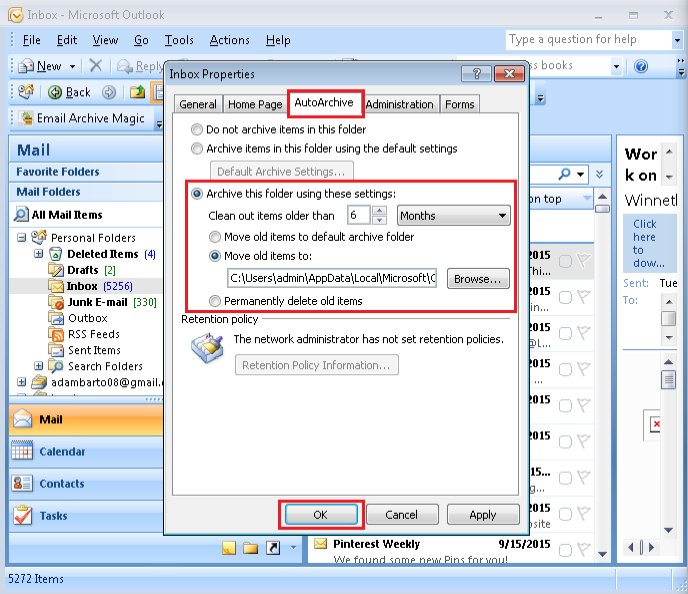Select the Deleted Items folder
688x594 pixels.
(102, 254)
